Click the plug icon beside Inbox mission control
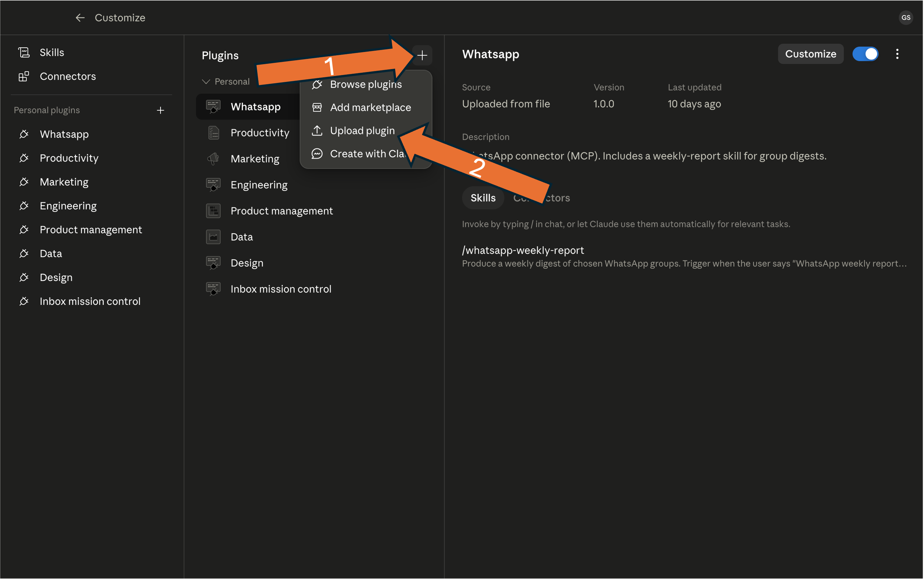 (24, 301)
